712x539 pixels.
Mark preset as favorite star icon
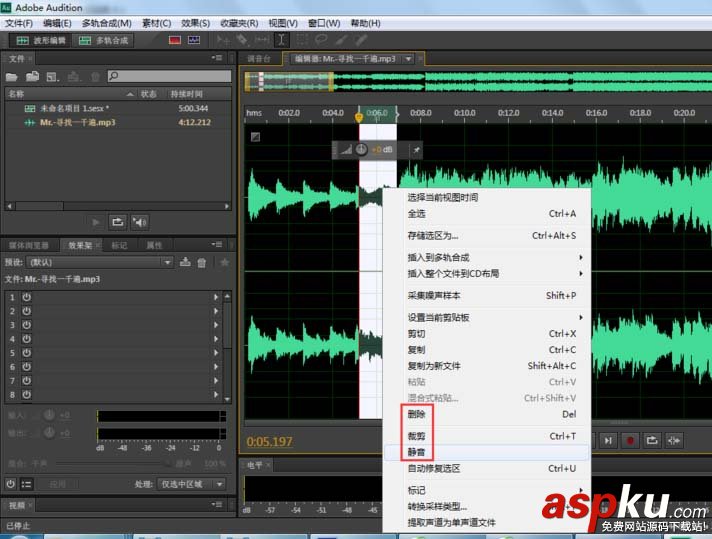click(225, 262)
